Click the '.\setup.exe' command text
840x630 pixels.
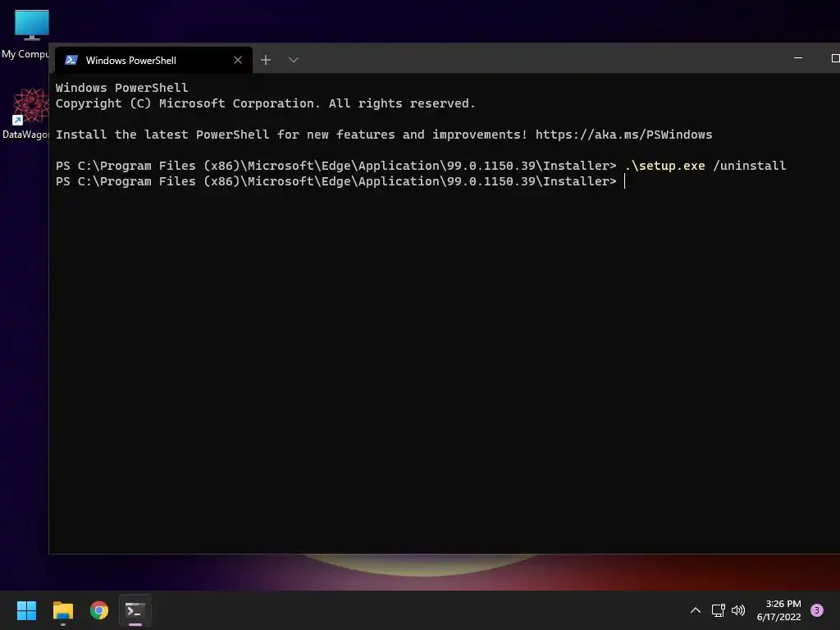pos(664,166)
